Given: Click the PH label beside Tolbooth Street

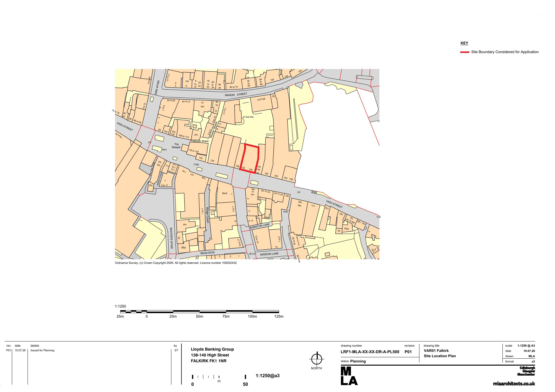Looking at the screenshot, I should 196,135.
